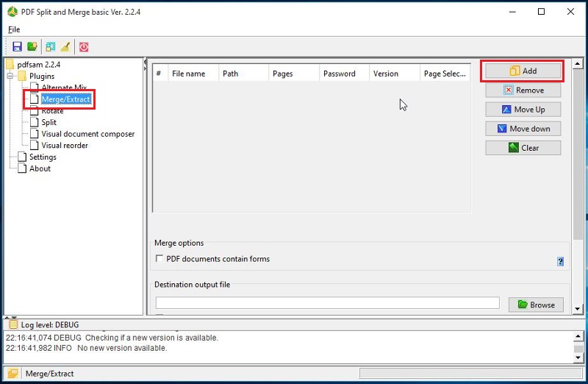Click the Browse button
Screen dimensions: 588x384
coord(536,305)
